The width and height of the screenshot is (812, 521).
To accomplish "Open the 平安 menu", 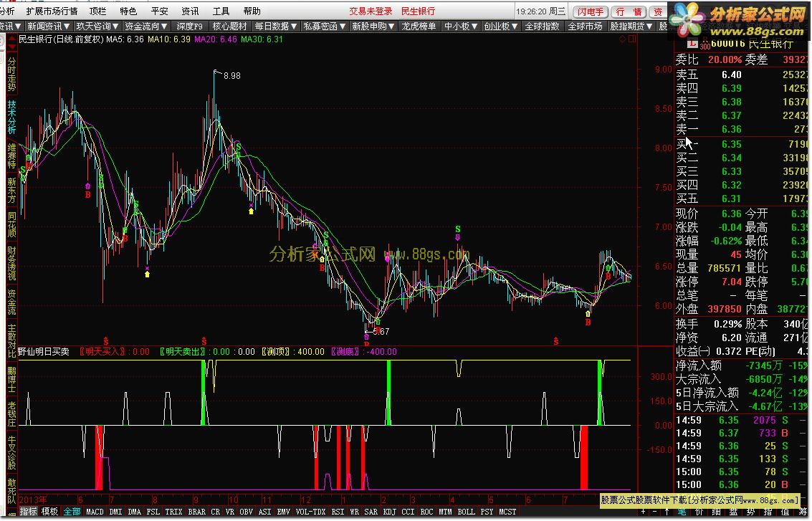I will click(160, 11).
